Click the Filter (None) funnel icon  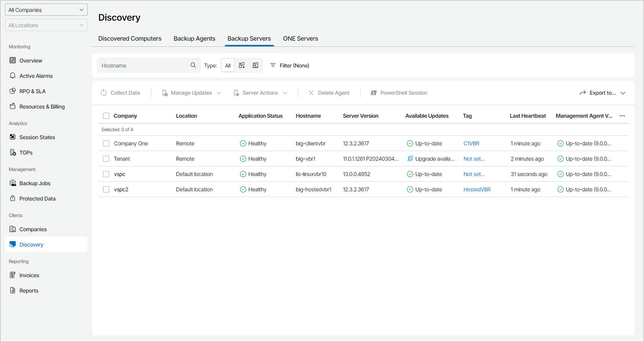(273, 65)
